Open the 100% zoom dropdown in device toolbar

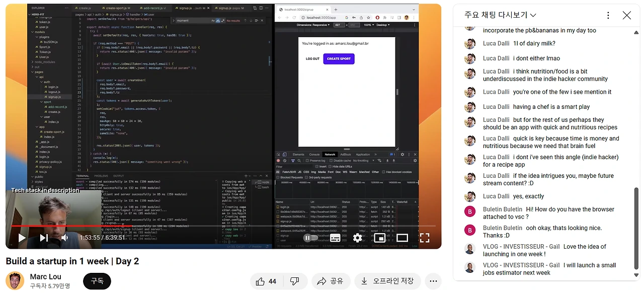coord(369,25)
